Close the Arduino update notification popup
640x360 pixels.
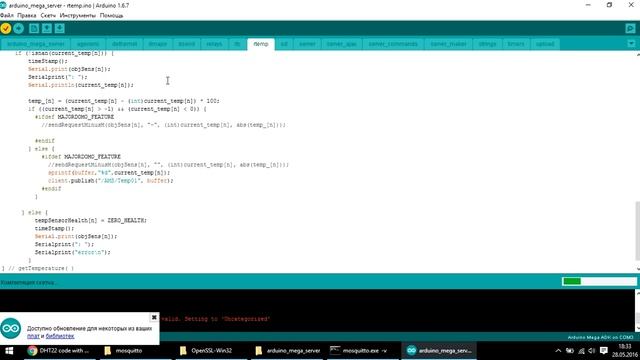click(x=154, y=317)
